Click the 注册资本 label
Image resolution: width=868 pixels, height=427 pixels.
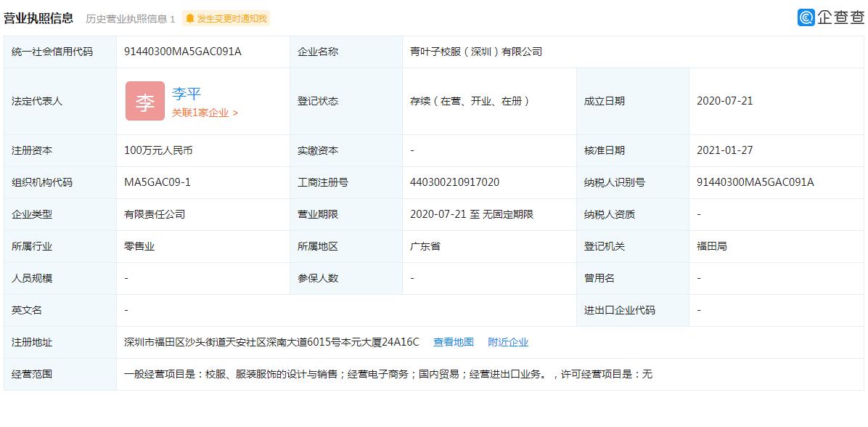(31, 150)
